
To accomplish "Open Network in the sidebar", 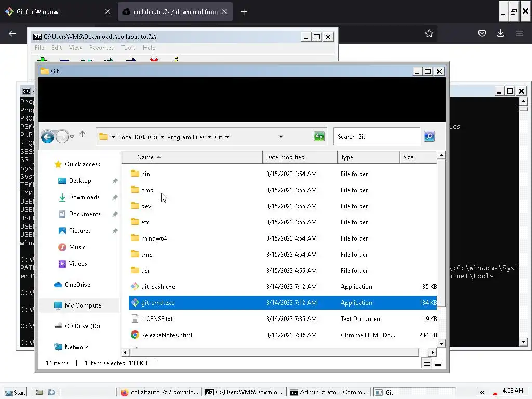I will pos(76,347).
